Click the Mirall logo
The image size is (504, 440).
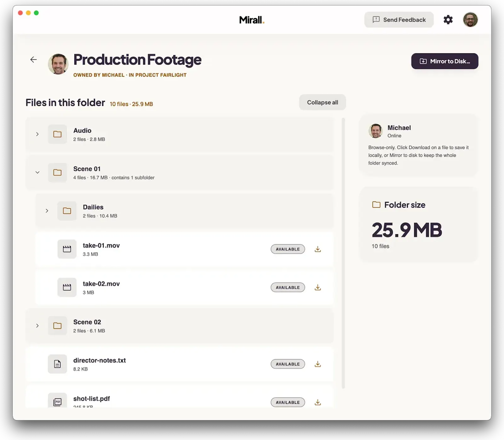pos(252,20)
